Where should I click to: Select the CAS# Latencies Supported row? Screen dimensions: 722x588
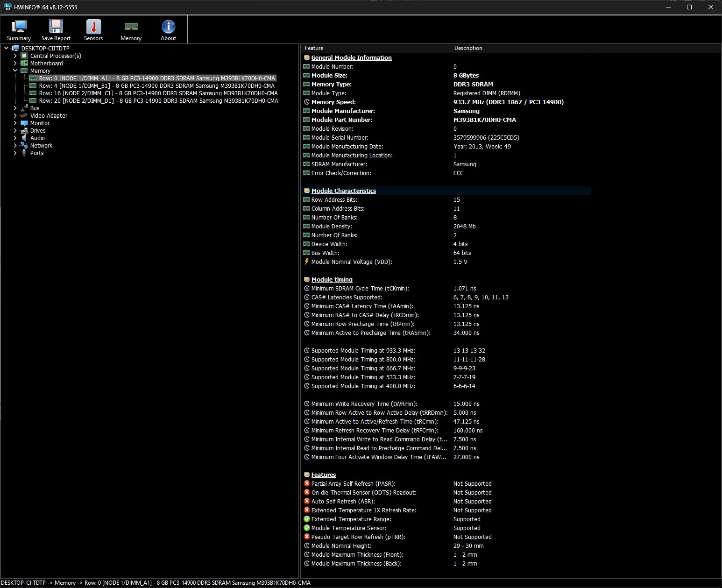click(446, 297)
